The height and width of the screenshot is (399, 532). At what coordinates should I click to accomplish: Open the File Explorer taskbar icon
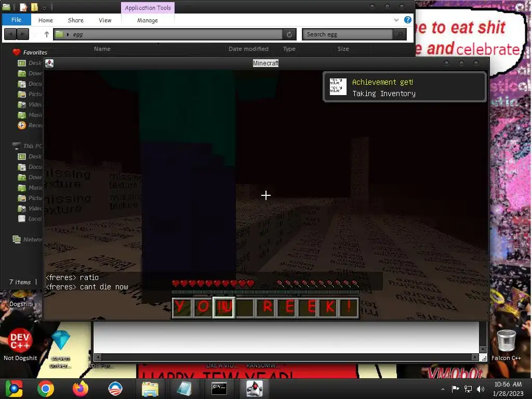pos(150,389)
